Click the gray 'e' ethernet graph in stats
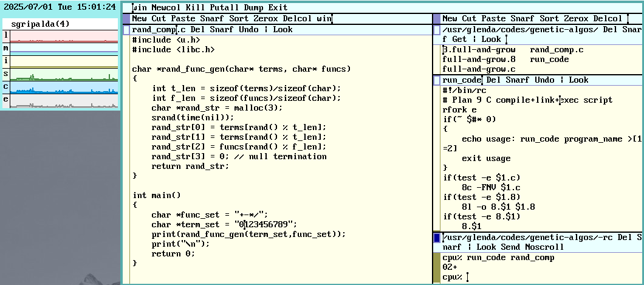Viewport: 644px width, 285px height. (64, 101)
